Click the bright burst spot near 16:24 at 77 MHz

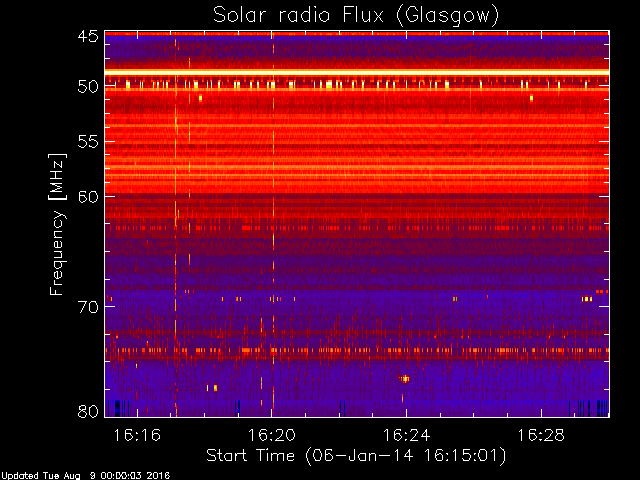tap(404, 379)
